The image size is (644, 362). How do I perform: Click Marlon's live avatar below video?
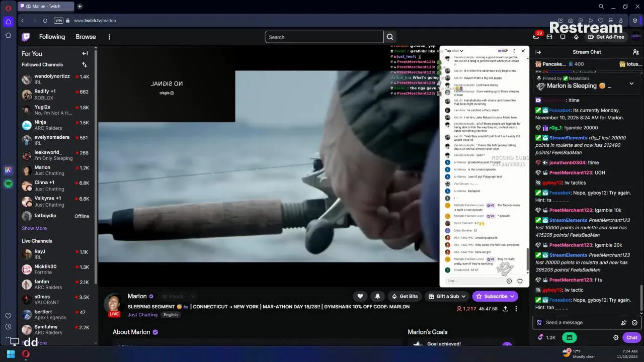pyautogui.click(x=114, y=304)
